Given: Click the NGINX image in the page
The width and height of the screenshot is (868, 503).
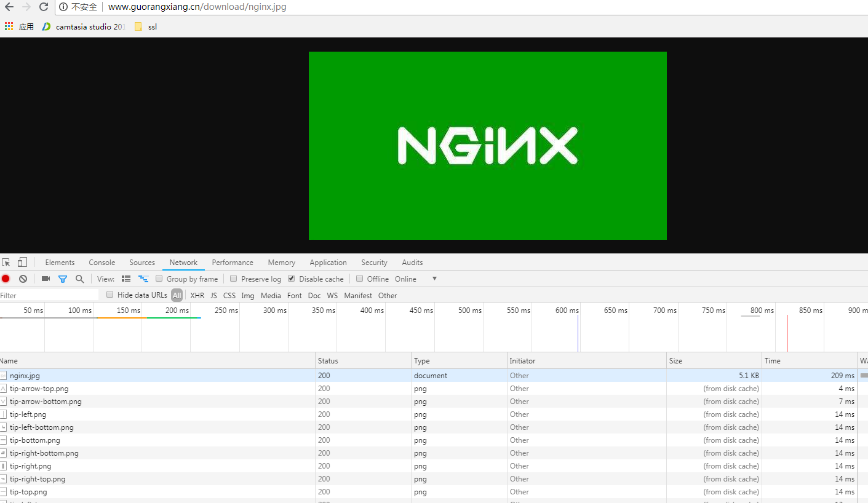Looking at the screenshot, I should click(488, 146).
